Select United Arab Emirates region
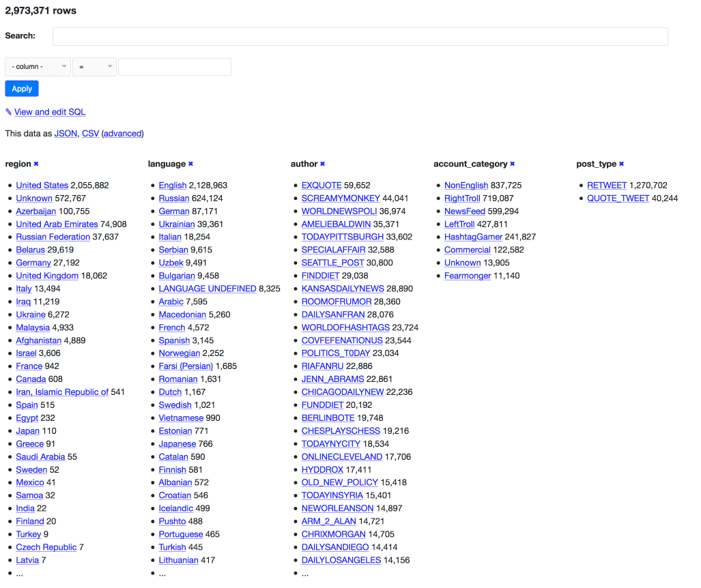Viewport: 701px width, 588px height. tap(57, 224)
